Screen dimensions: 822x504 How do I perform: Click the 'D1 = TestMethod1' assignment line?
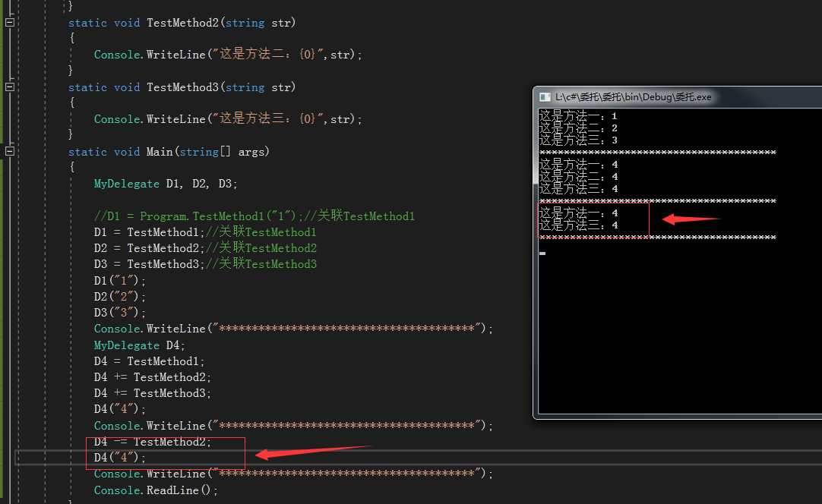[204, 232]
